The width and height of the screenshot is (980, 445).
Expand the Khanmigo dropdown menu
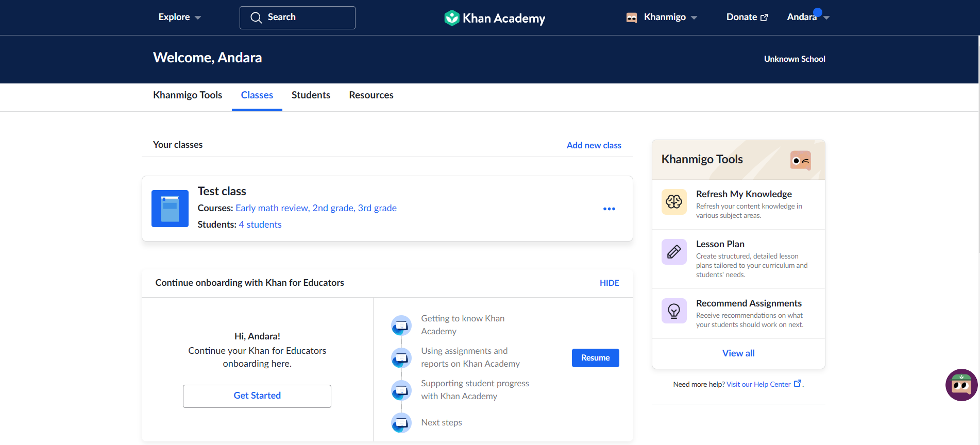(x=670, y=17)
